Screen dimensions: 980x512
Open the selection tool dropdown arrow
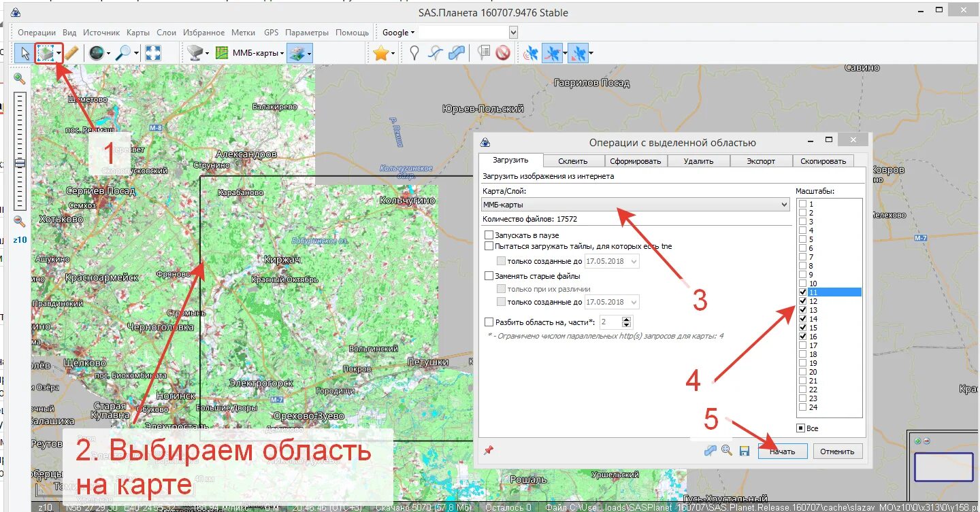click(59, 53)
